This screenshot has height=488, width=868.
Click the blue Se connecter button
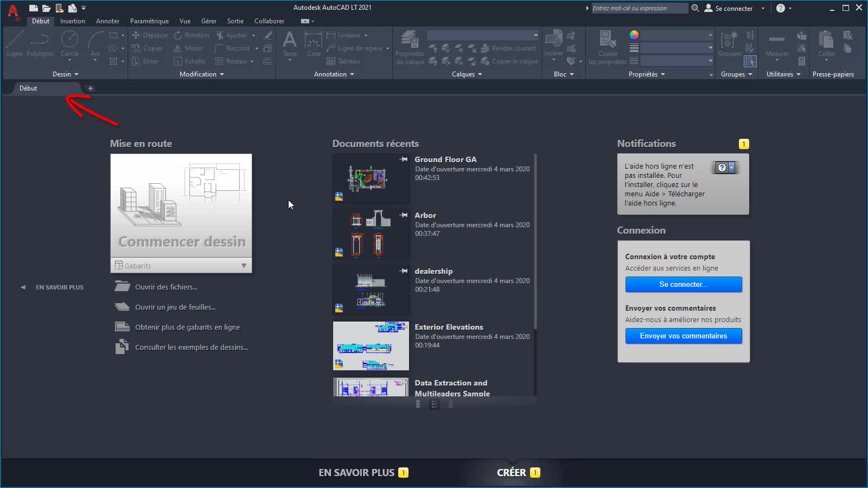tap(684, 285)
